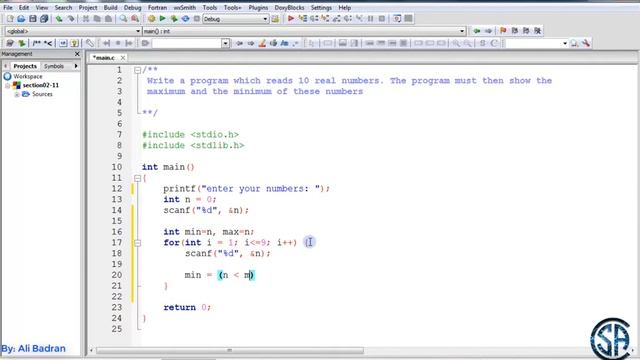
Task: Open the Fortran menu
Action: [157, 7]
